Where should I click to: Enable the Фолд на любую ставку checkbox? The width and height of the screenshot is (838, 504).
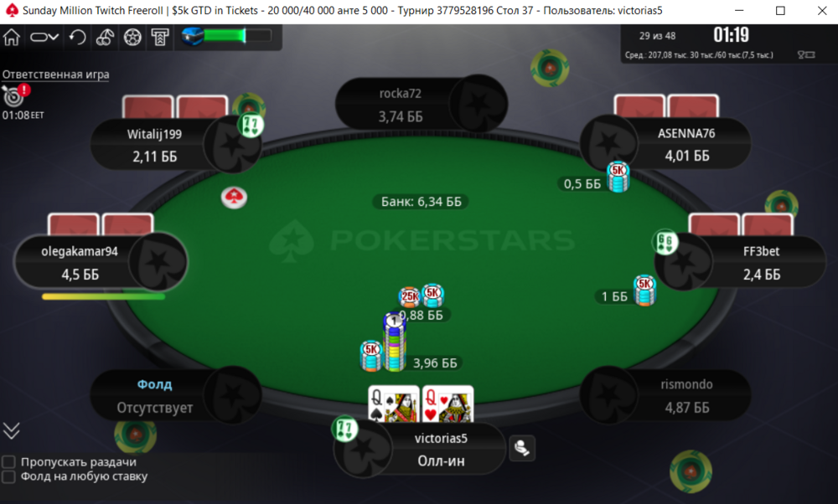pos(8,476)
